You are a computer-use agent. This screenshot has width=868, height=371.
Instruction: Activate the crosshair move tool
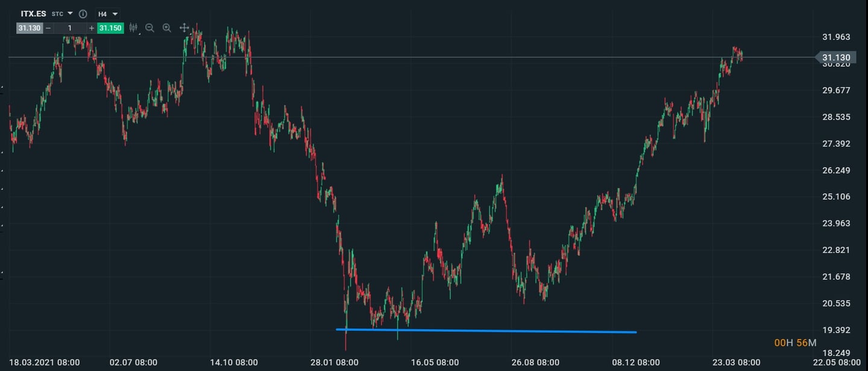pyautogui.click(x=184, y=28)
